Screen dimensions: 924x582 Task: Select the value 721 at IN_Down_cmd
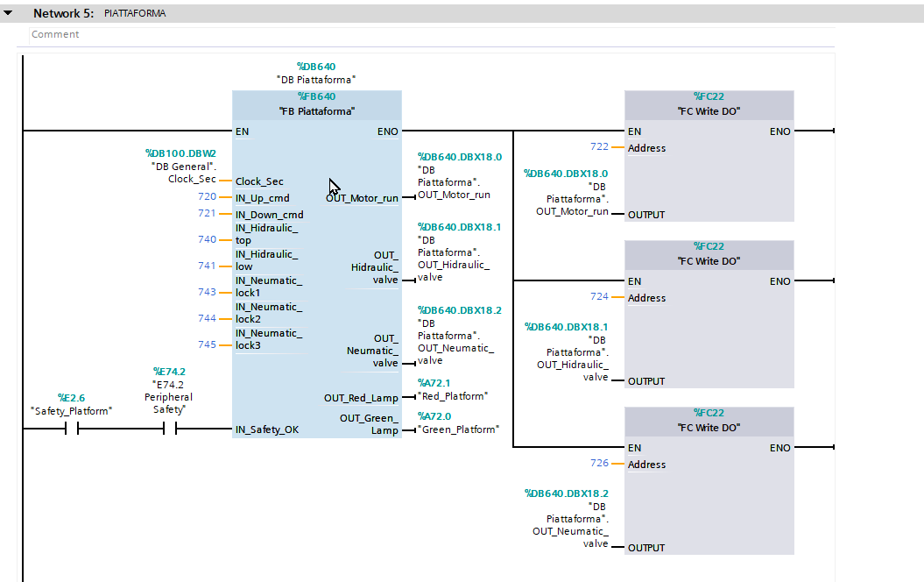coord(208,213)
